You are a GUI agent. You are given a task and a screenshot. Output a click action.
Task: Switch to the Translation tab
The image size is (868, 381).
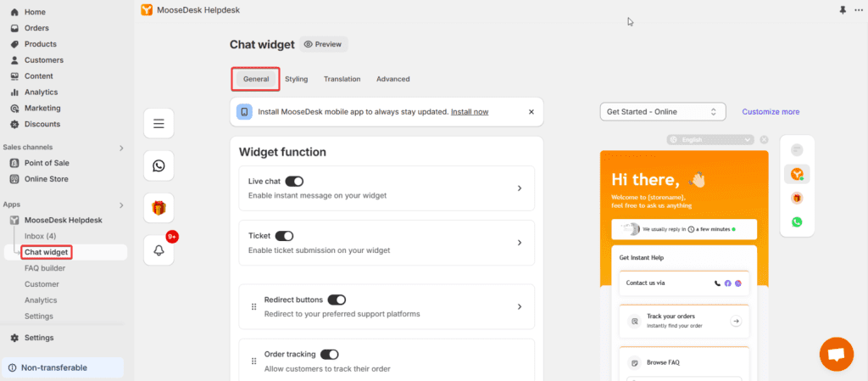[342, 79]
